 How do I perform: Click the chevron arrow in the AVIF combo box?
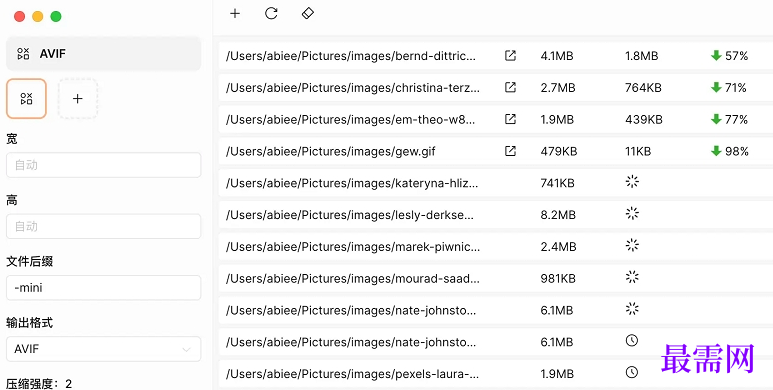(186, 350)
